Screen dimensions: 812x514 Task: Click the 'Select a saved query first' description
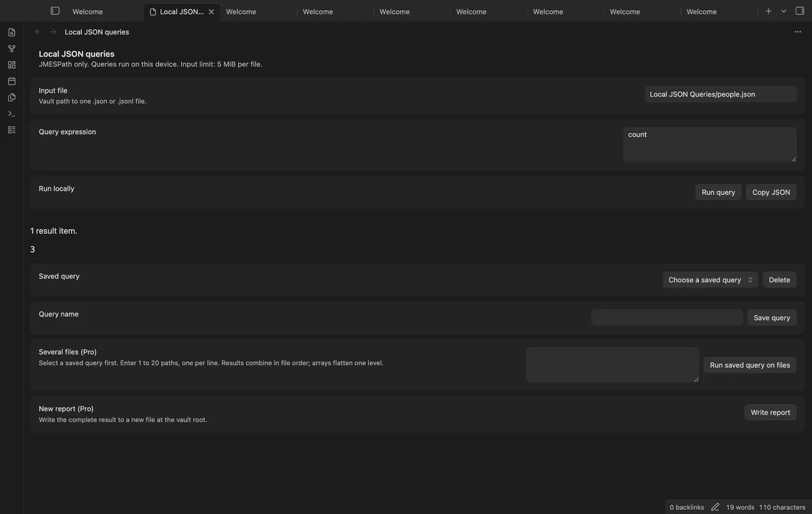tap(211, 363)
